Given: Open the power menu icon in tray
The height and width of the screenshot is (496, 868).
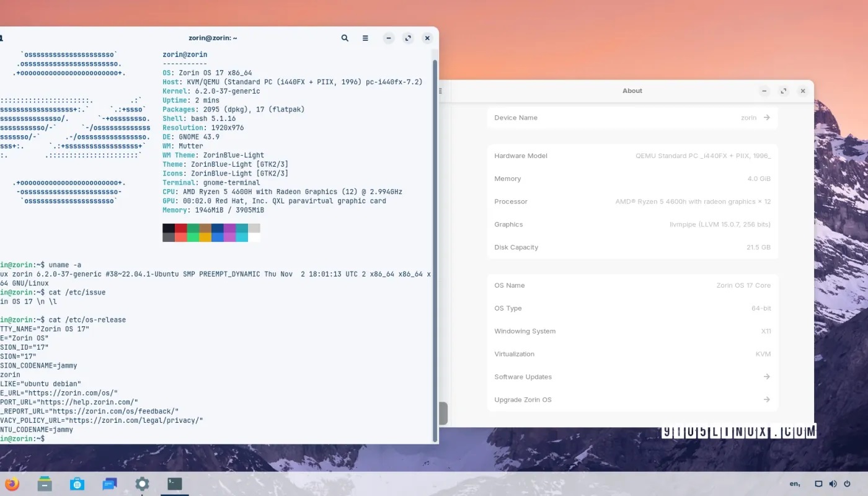Looking at the screenshot, I should click(x=847, y=484).
